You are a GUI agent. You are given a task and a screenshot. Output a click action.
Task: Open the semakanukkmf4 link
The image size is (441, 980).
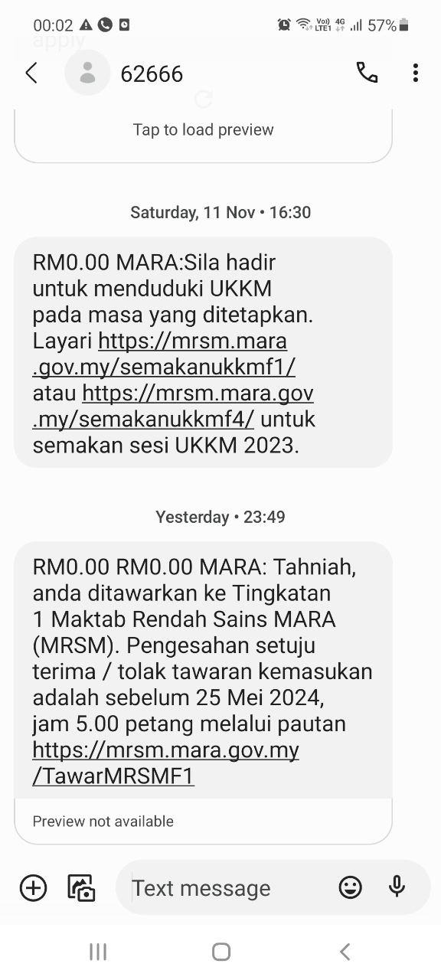(x=173, y=407)
